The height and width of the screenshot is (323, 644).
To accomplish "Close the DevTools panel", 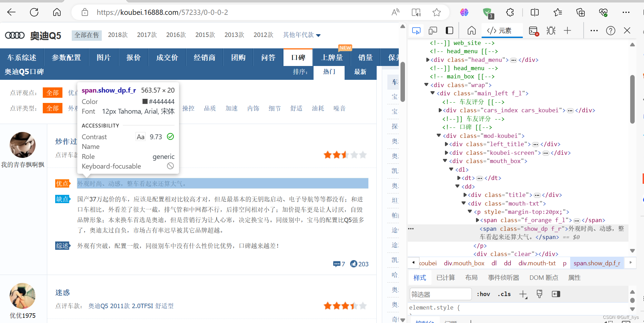I will tap(627, 30).
